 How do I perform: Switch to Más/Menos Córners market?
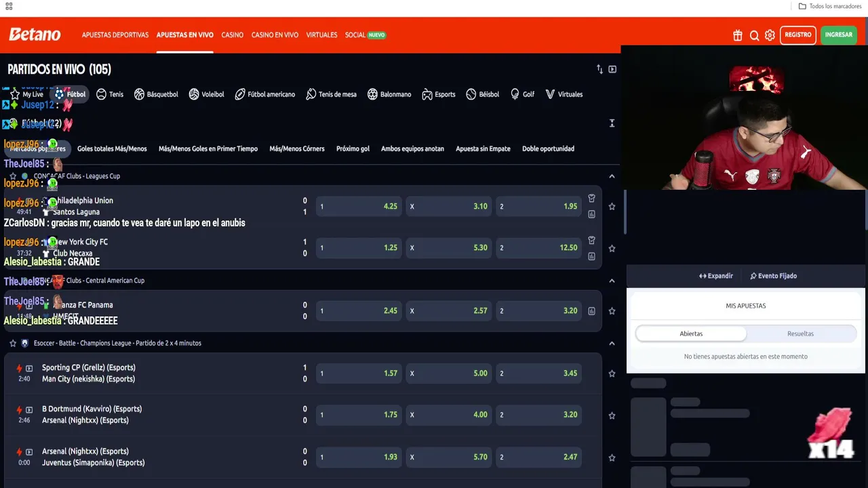pos(297,149)
